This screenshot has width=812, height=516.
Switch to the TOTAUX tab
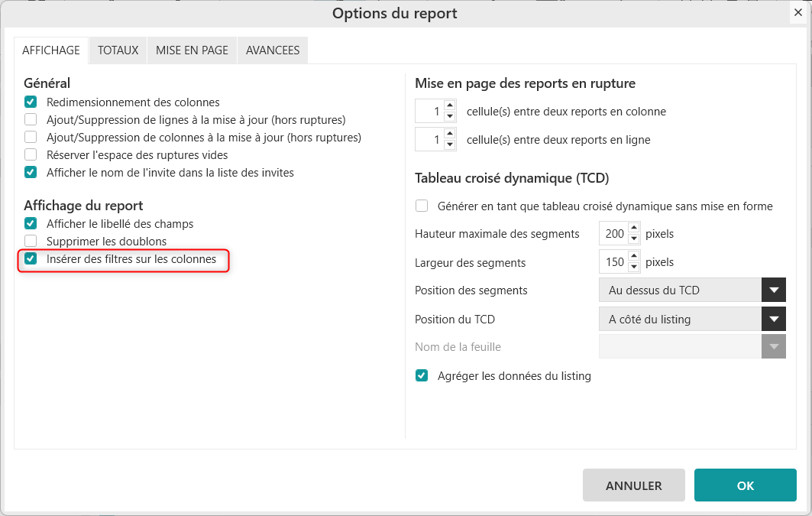coord(118,50)
